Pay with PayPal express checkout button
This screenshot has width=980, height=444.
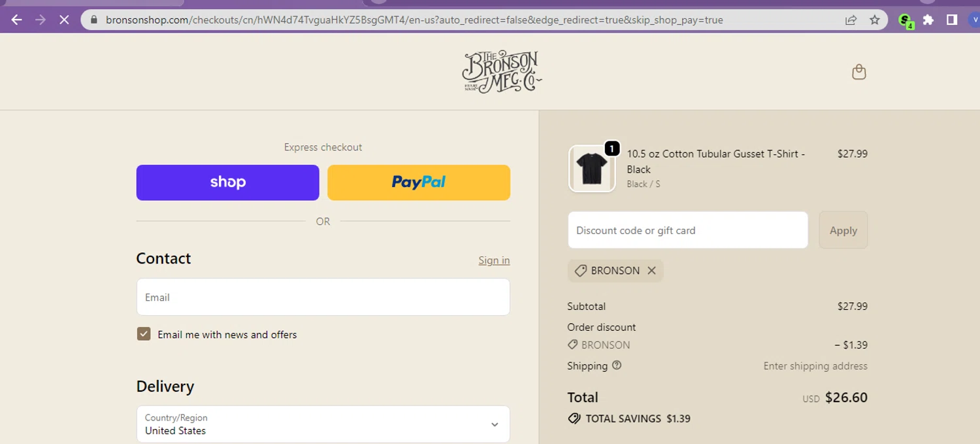tap(419, 182)
